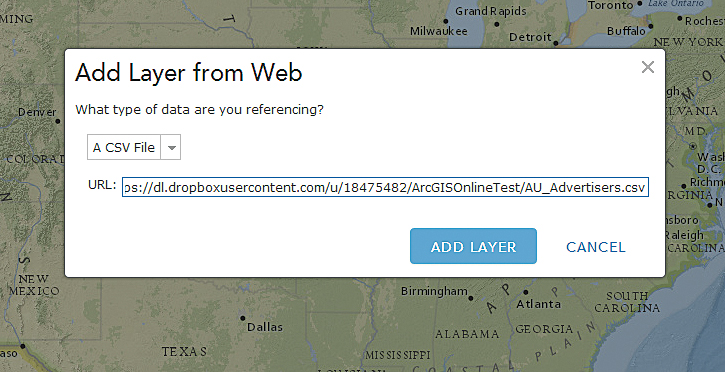Click the NEW MEXICO map label

34,285
